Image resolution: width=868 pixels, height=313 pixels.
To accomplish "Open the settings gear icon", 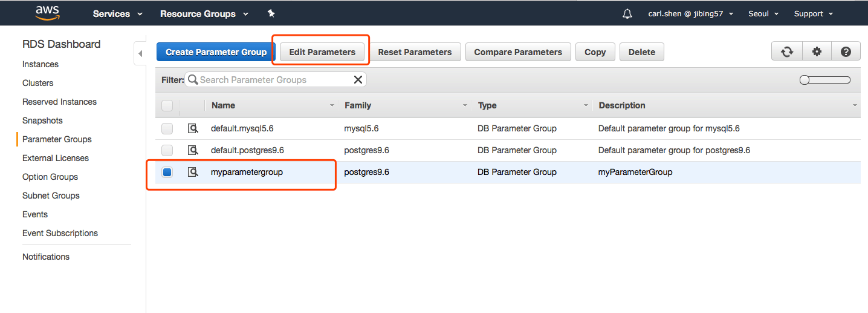I will coord(817,52).
